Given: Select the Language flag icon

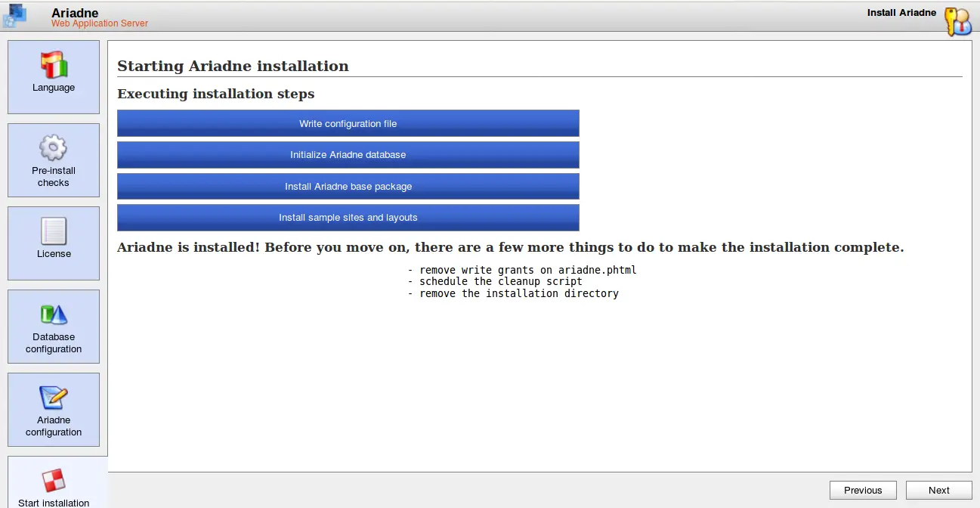Looking at the screenshot, I should 54,65.
